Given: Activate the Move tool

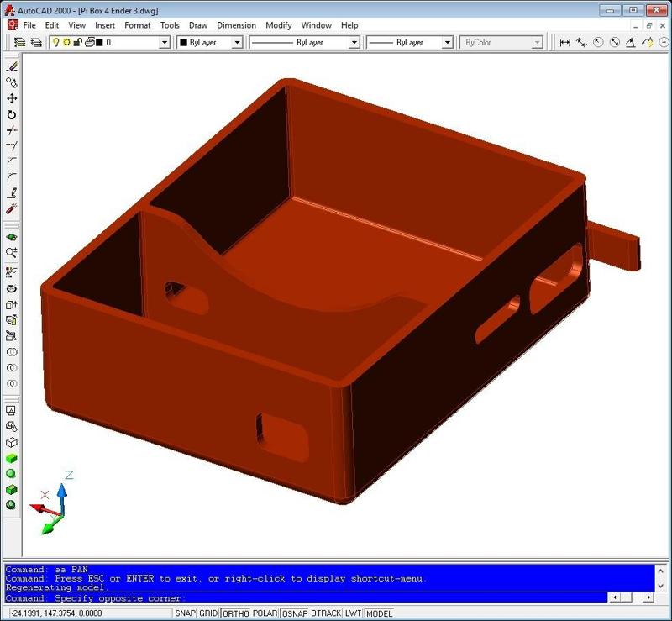Looking at the screenshot, I should click(12, 98).
